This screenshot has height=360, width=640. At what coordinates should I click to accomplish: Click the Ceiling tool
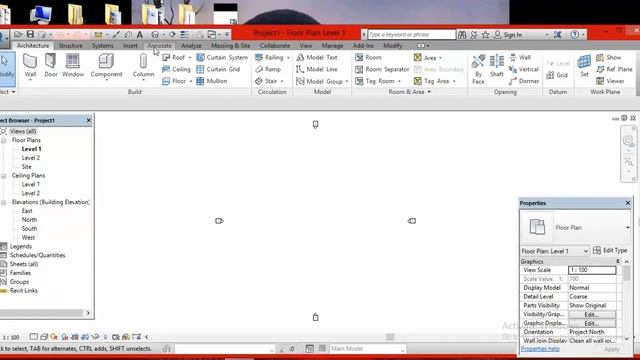[176, 69]
